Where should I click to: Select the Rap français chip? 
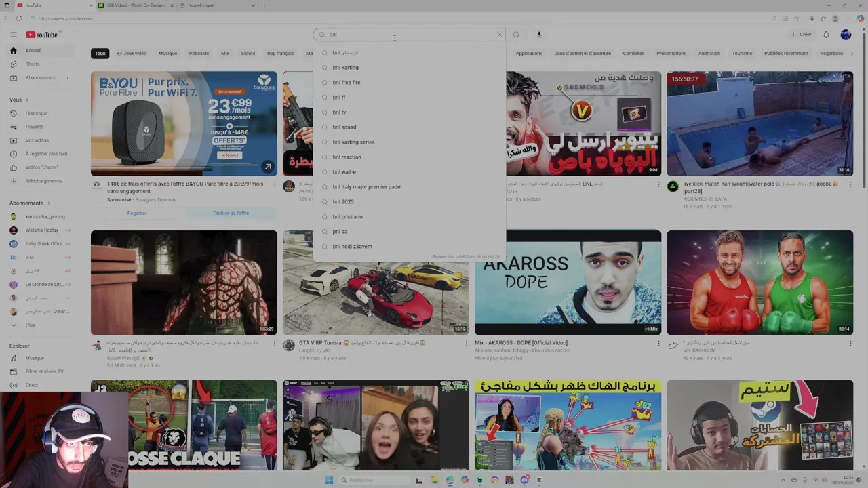pos(280,54)
